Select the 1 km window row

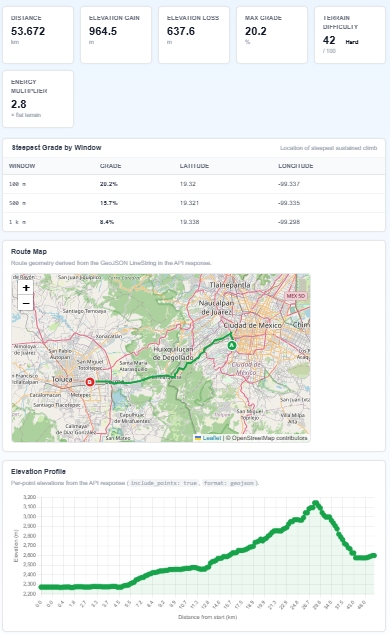pyautogui.click(x=194, y=222)
